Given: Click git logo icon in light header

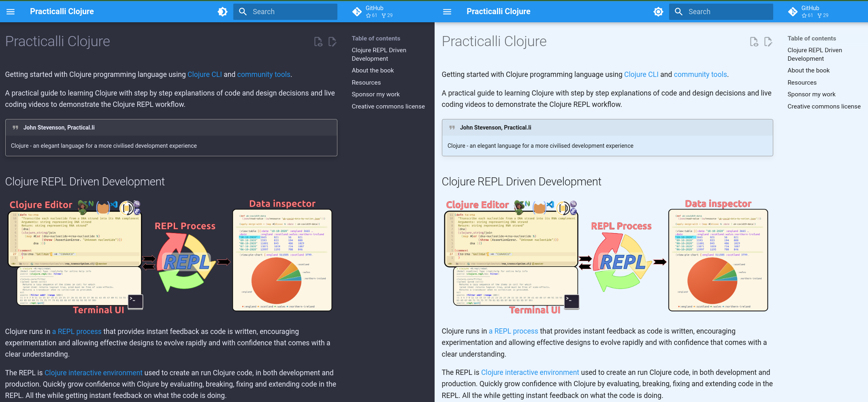Looking at the screenshot, I should pos(793,12).
